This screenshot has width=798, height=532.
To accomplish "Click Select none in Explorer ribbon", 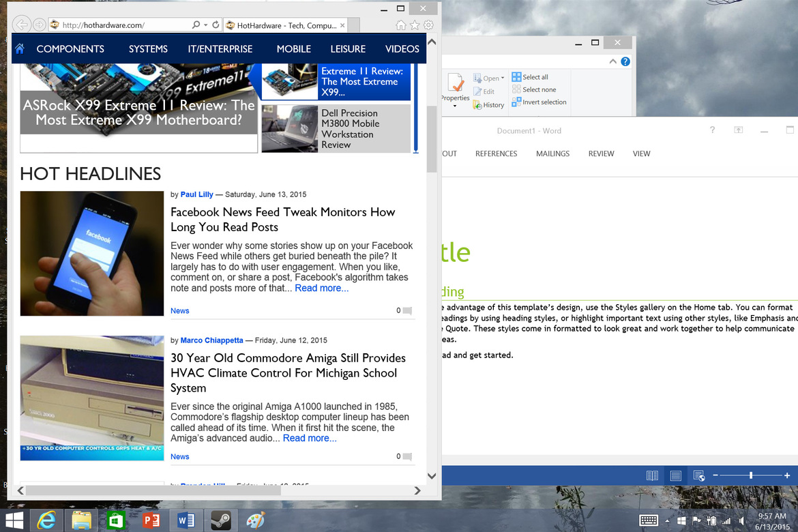I will pyautogui.click(x=534, y=89).
